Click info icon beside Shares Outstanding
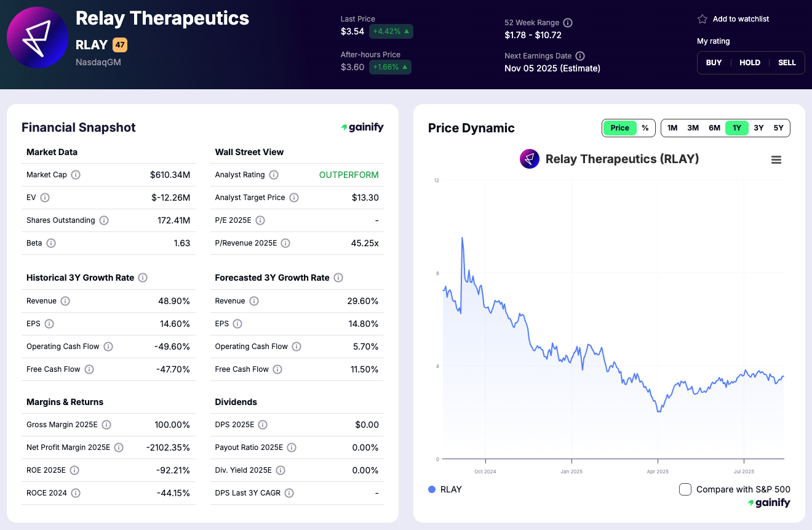The image size is (812, 530). point(104,220)
